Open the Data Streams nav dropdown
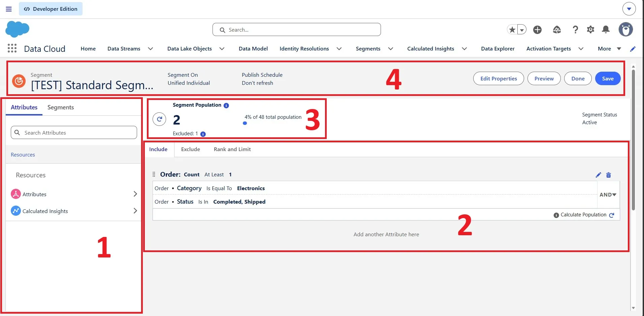The width and height of the screenshot is (644, 316). pos(151,49)
